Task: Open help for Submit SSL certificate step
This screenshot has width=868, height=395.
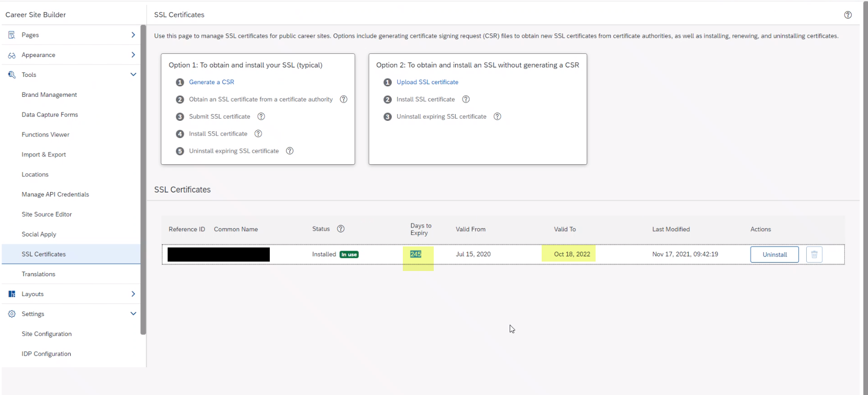Action: click(x=261, y=117)
